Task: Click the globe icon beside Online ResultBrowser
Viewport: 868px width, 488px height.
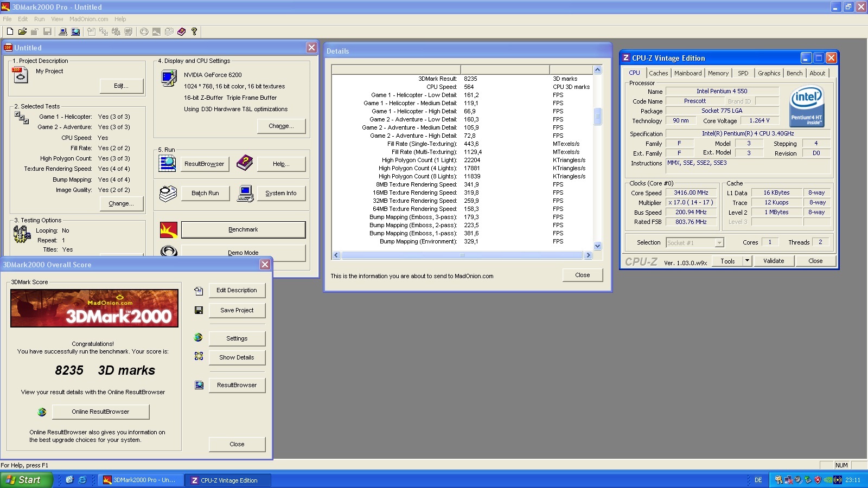Action: tap(42, 412)
